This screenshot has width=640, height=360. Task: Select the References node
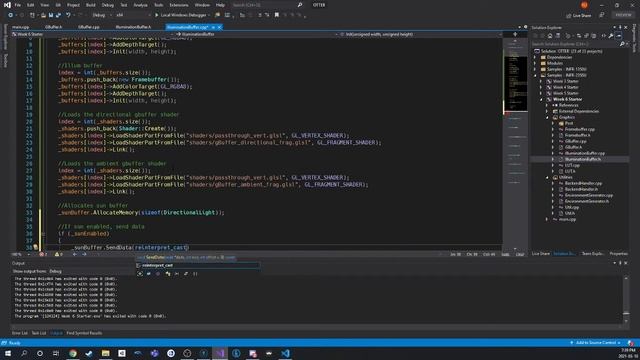[x=569, y=105]
